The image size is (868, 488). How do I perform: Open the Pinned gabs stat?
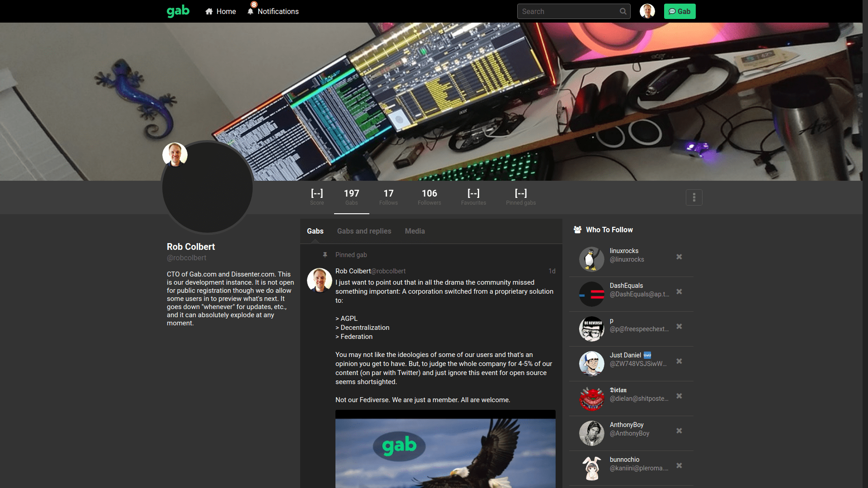[x=521, y=197]
